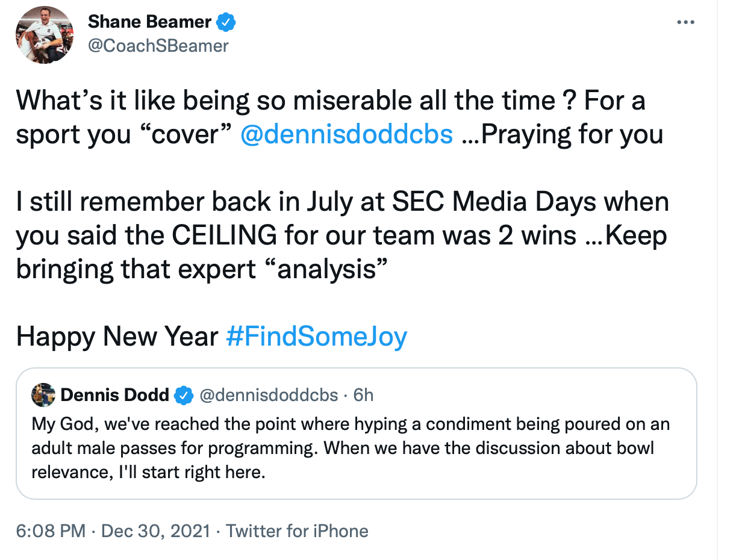Click Shane Beamer's blue verified badge

click(x=226, y=23)
